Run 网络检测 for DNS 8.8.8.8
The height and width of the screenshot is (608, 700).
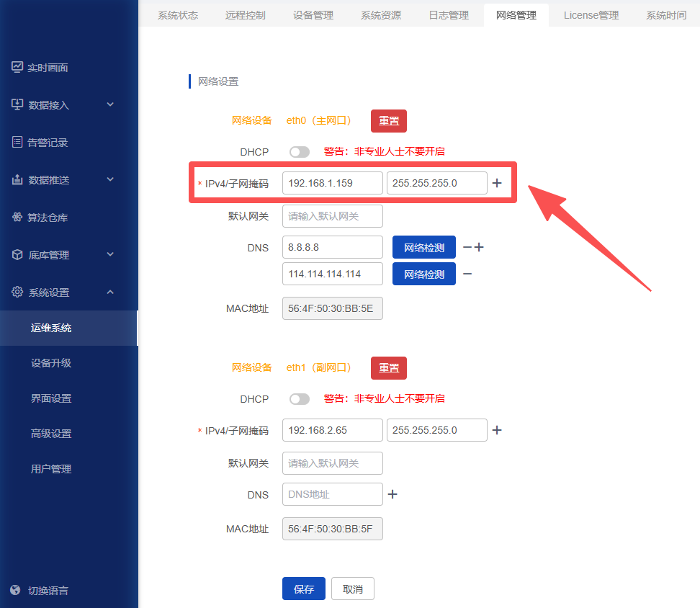[x=423, y=248]
